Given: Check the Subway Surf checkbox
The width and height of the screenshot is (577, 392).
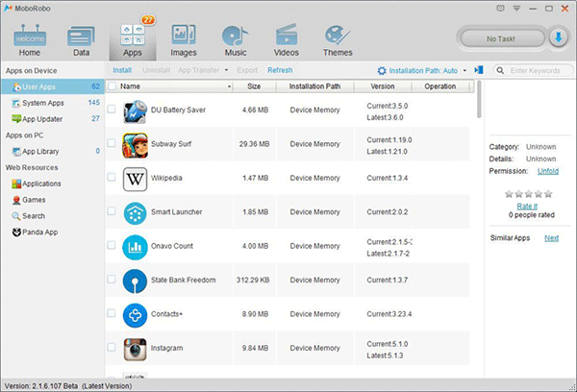Looking at the screenshot, I should [112, 143].
